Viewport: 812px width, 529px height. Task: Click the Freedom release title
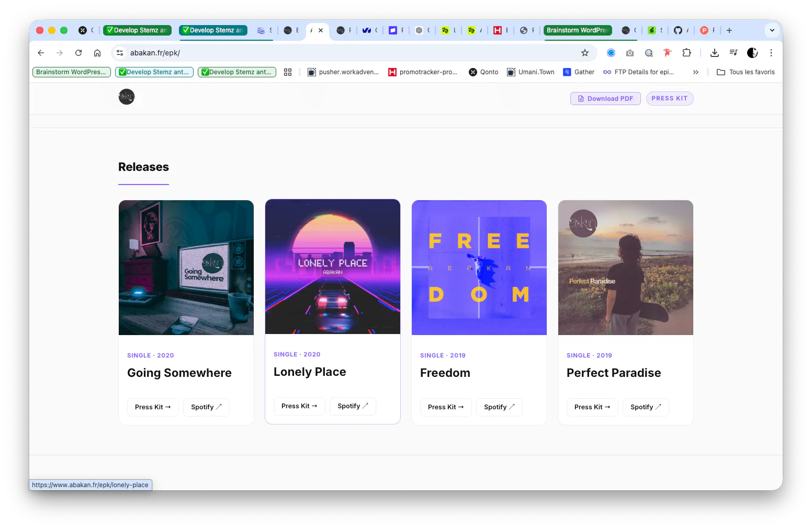click(445, 373)
